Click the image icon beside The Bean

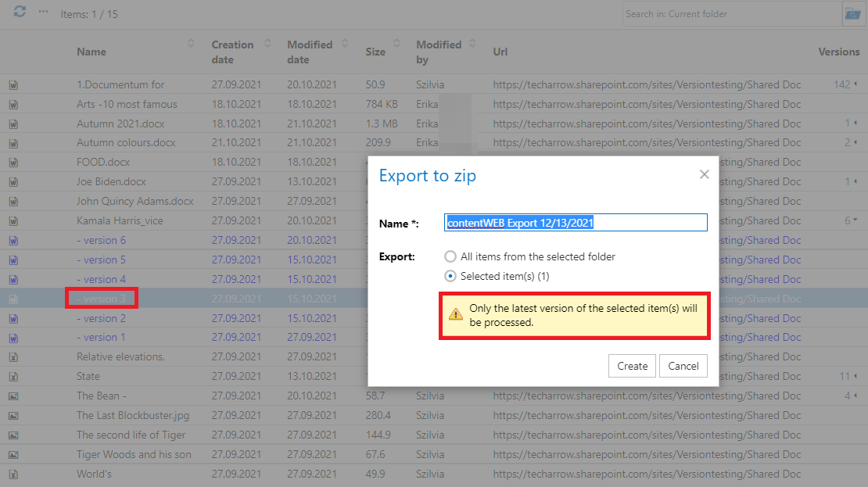coord(13,396)
